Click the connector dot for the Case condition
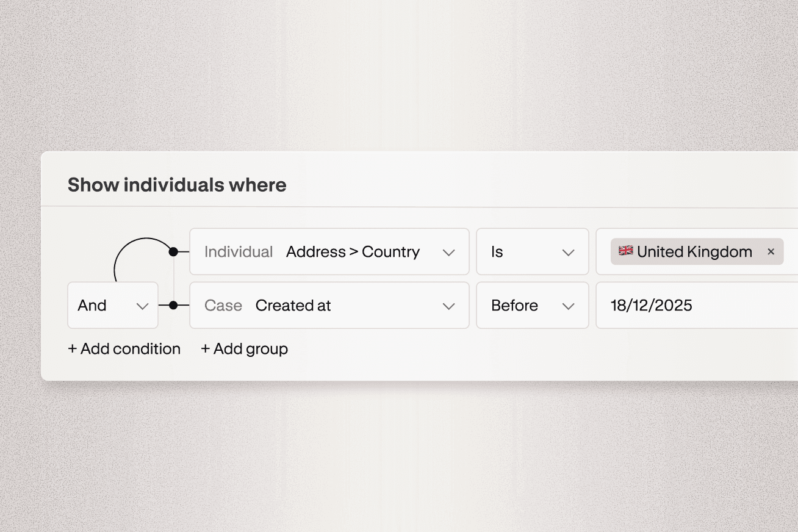The width and height of the screenshot is (798, 532). coord(173,305)
